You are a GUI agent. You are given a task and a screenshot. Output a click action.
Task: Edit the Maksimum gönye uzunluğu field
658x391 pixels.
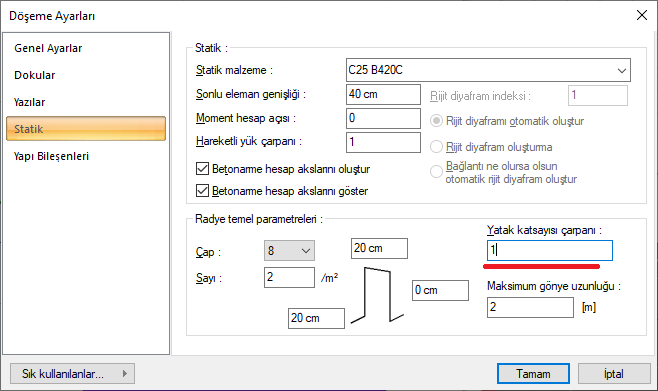tap(530, 308)
